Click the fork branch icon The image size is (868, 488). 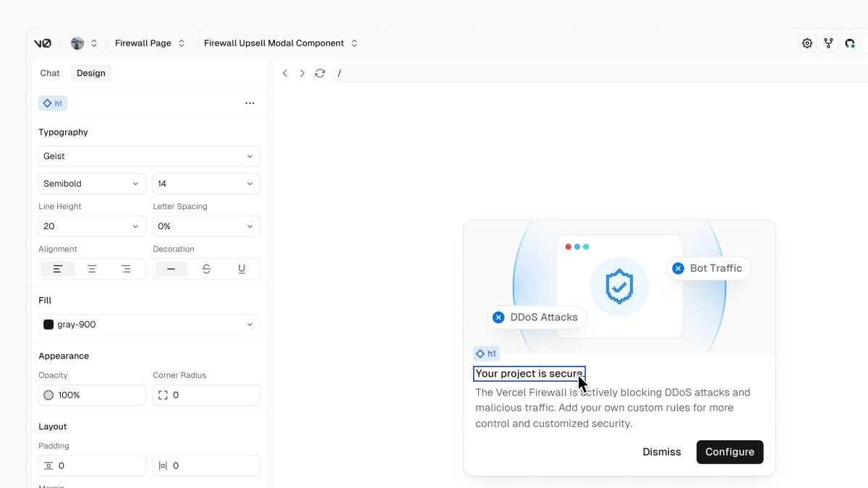[x=829, y=43]
